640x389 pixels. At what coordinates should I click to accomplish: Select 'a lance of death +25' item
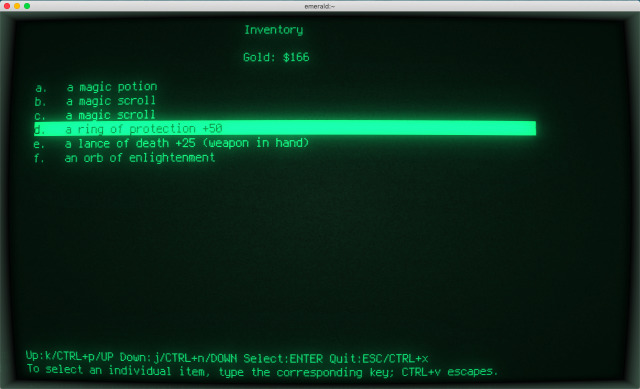[171, 143]
